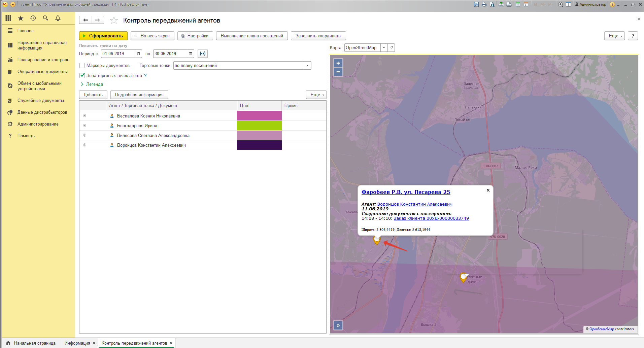
Task: Expand the map side panel chevron button
Action: [x=338, y=325]
